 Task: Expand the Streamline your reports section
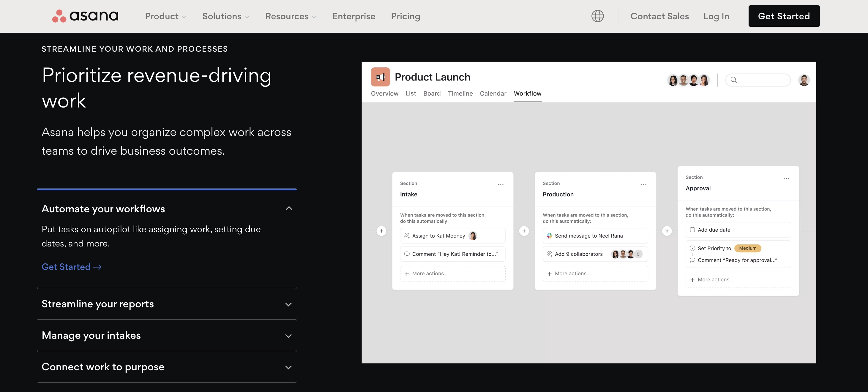[167, 304]
